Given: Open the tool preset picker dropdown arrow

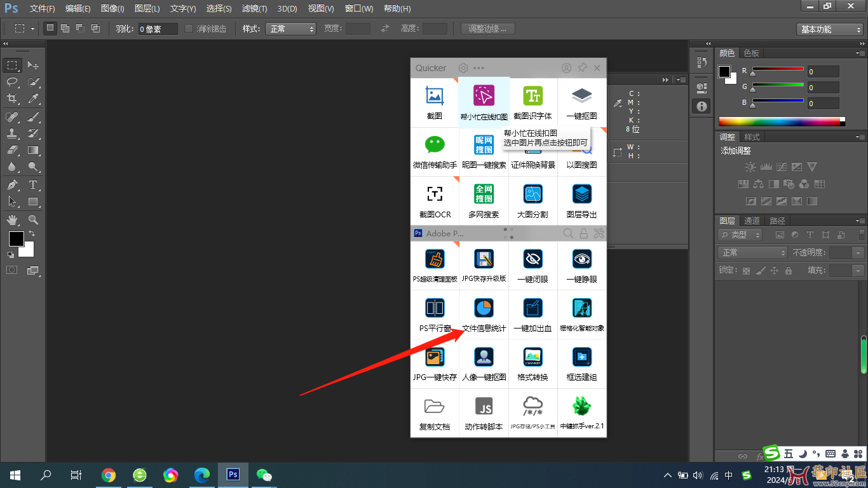Looking at the screenshot, I should tap(32, 29).
